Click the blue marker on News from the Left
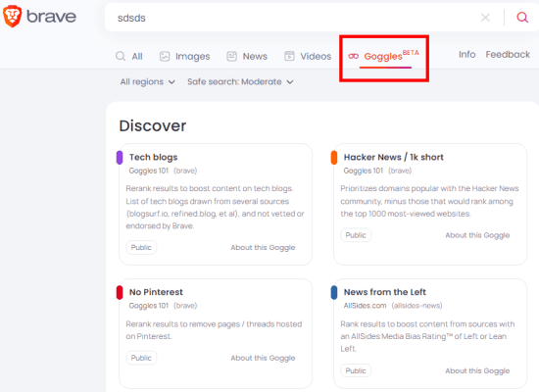Image resolution: width=539 pixels, height=392 pixels. coord(334,292)
